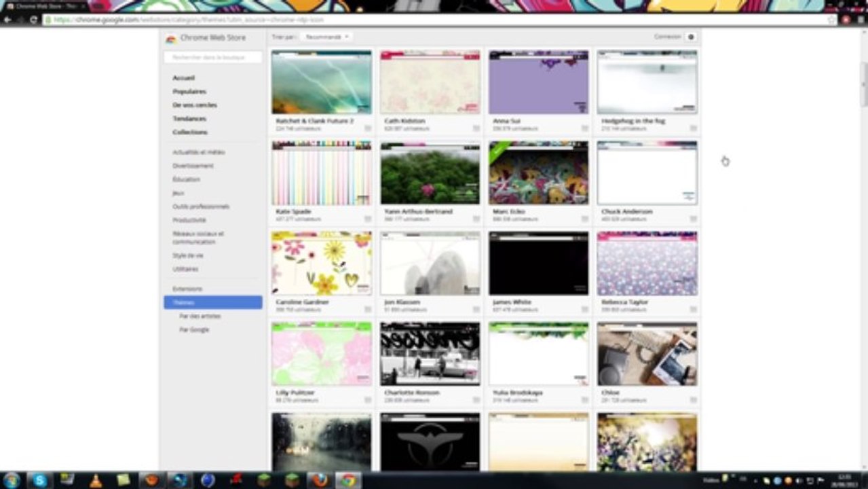Filter themes Par des artistes
The height and width of the screenshot is (489, 868).
(x=200, y=316)
